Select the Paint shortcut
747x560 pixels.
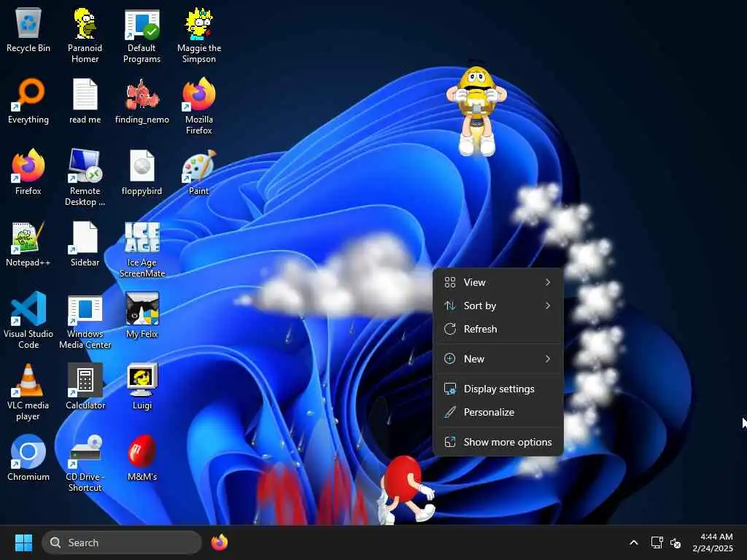click(198, 173)
